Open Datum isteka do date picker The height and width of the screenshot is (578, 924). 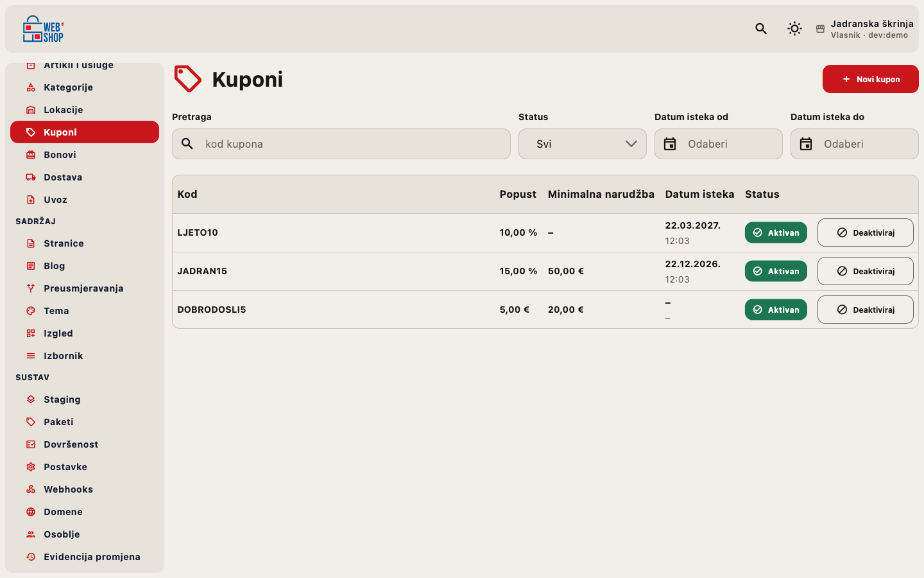[855, 144]
